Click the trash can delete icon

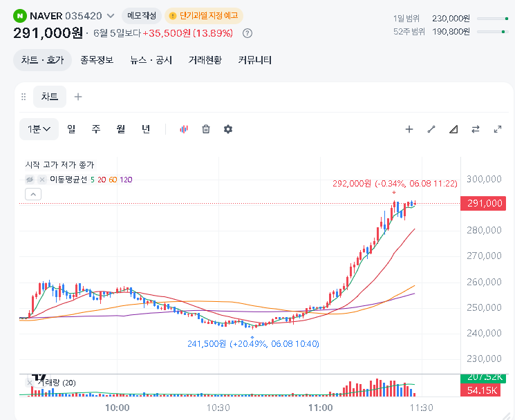[206, 129]
